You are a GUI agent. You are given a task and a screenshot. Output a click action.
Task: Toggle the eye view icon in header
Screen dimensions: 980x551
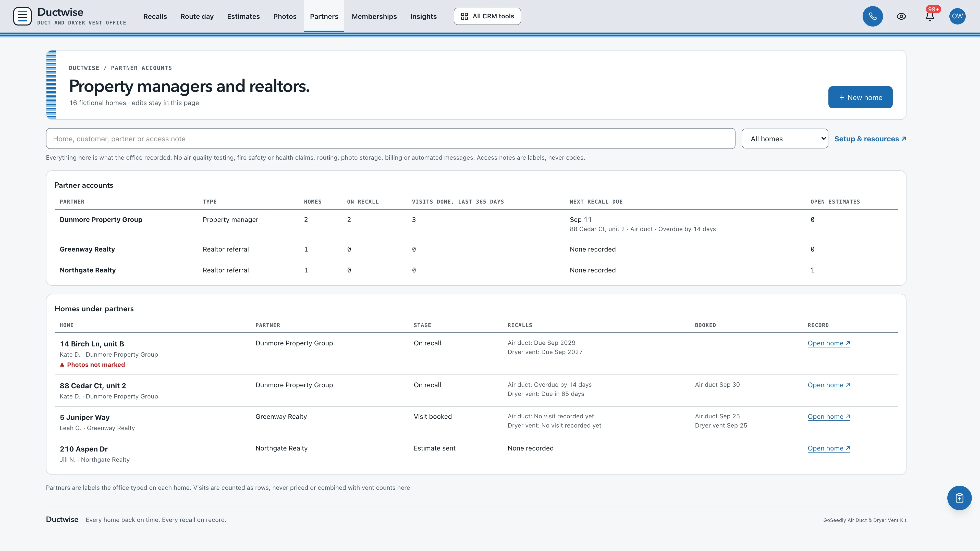[x=901, y=16]
